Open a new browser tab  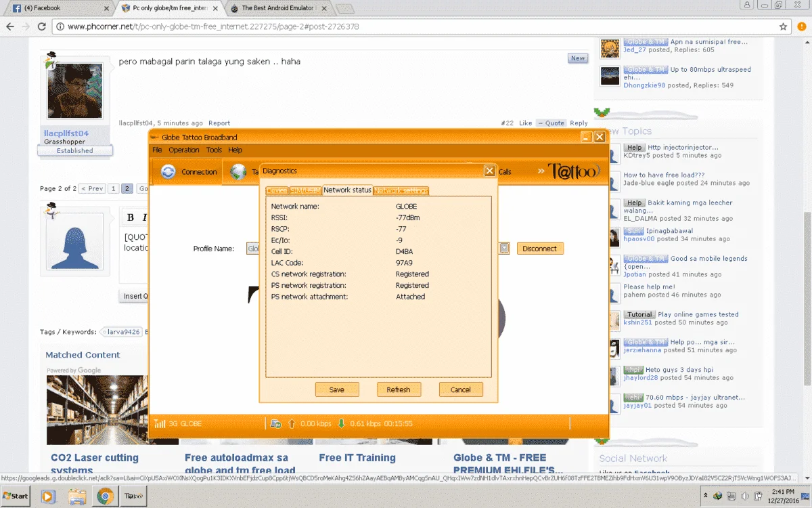[x=344, y=9]
